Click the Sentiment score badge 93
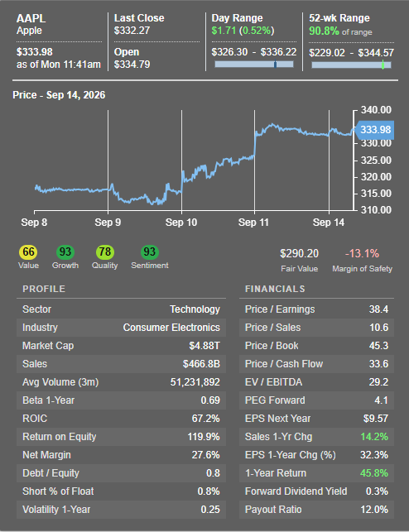The image size is (409, 532). 149,252
